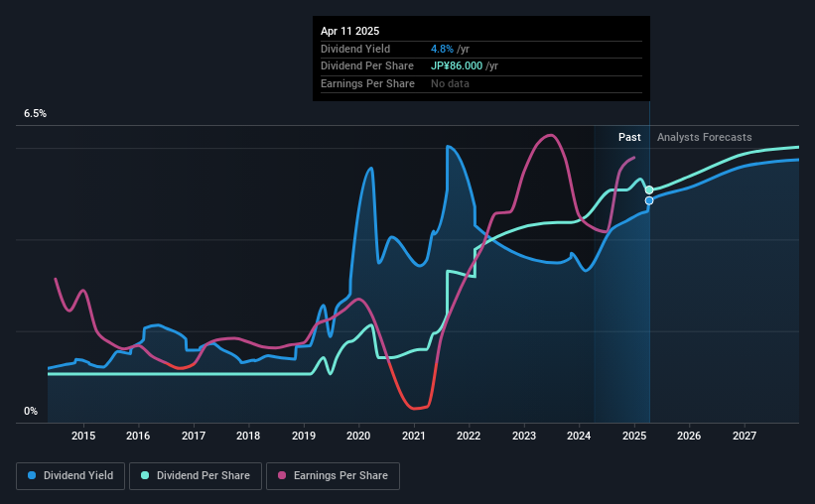815x504 pixels.
Task: Click the 2025 x-axis label
Action: click(x=634, y=436)
